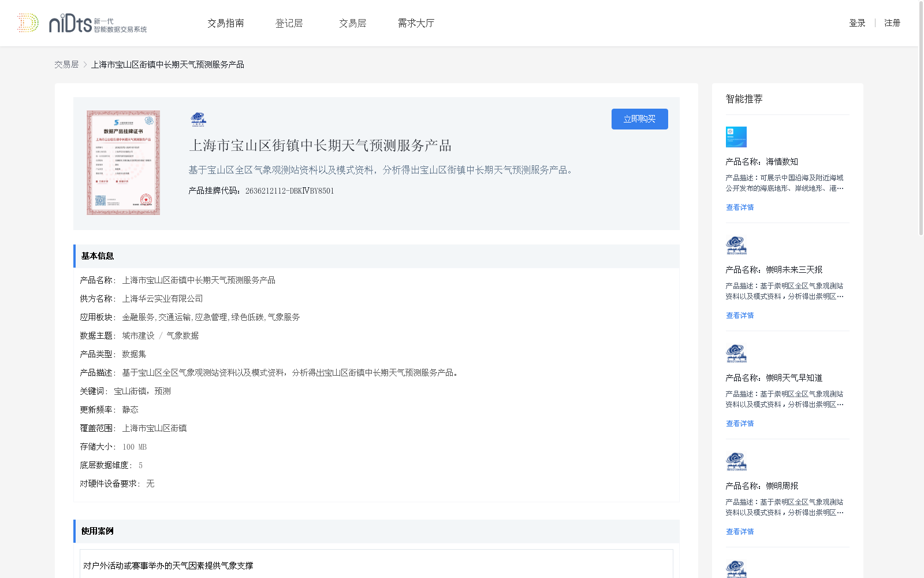Open 查看详情 for 崇明未来三天报
Screen dimensions: 924x578
740,316
